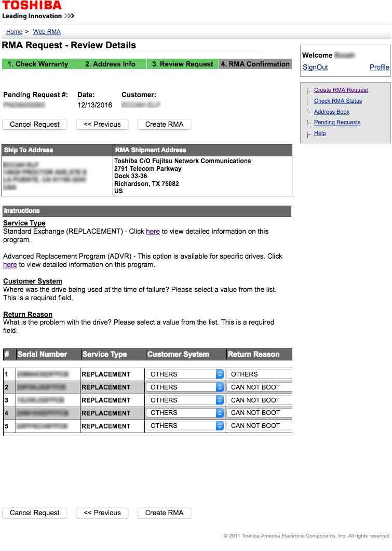
Task: View Pending Requests from the sidebar
Action: 337,123
